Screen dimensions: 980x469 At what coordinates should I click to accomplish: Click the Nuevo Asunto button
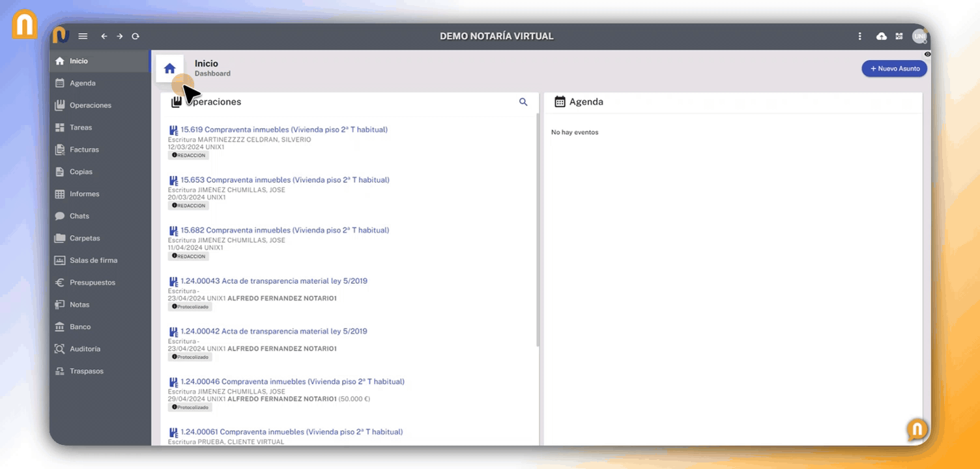pos(894,68)
